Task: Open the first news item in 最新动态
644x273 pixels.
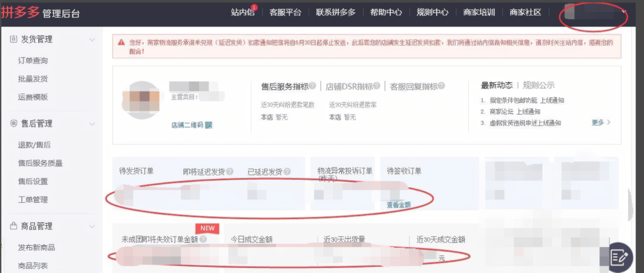Action: point(527,101)
